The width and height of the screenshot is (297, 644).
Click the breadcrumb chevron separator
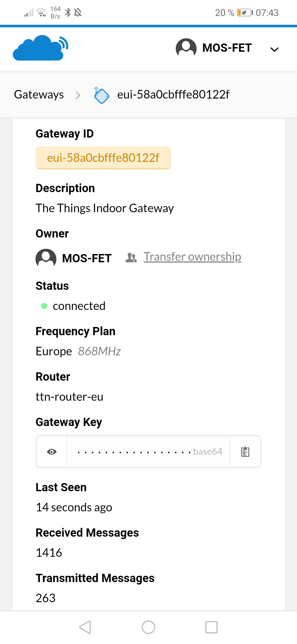[x=78, y=95]
